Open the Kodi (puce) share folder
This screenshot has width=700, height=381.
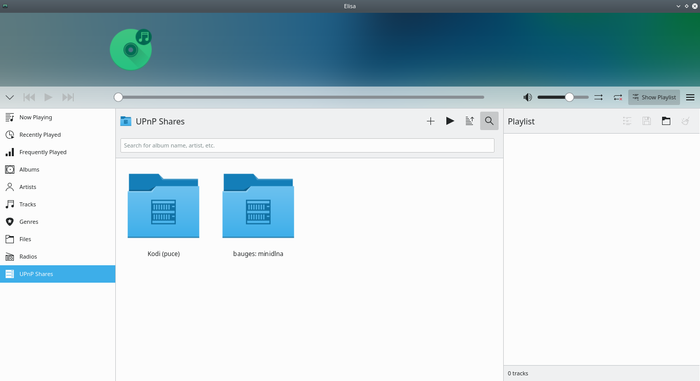pyautogui.click(x=163, y=214)
